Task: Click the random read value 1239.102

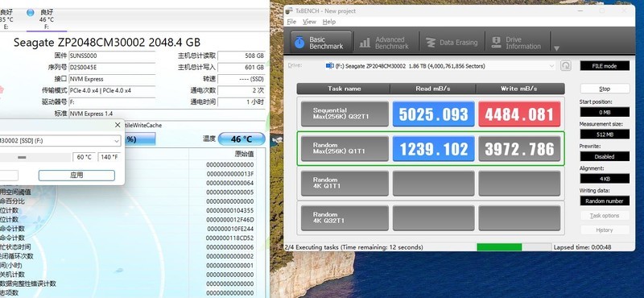Action: point(433,149)
